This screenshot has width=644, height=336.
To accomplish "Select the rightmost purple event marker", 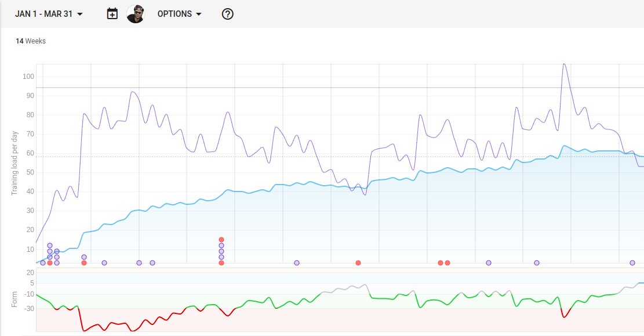I will pos(632,263).
